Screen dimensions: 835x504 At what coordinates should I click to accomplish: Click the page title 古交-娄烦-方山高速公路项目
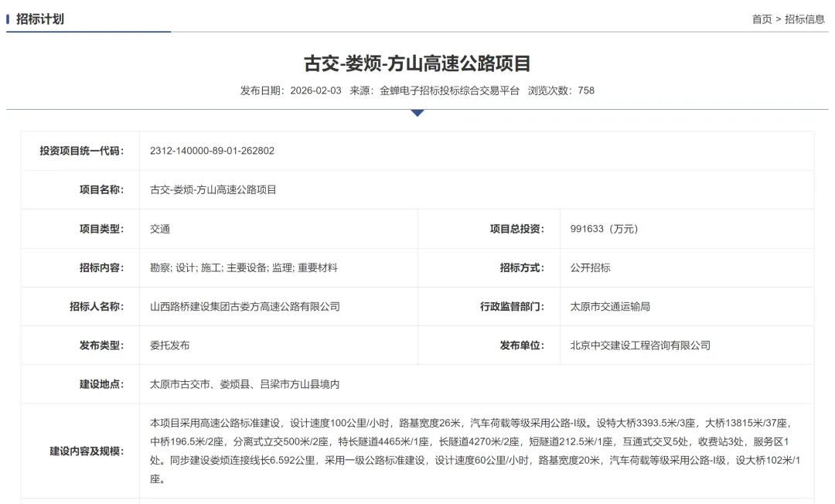417,63
